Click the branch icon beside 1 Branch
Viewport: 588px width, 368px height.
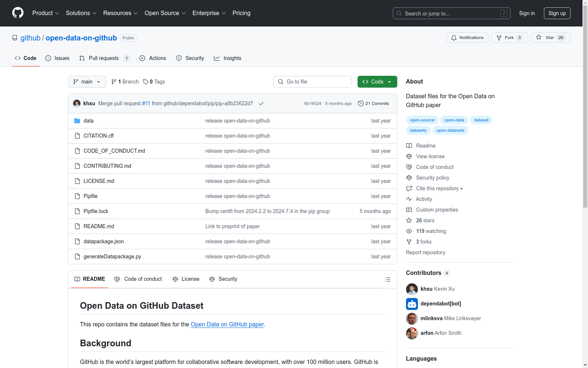click(114, 82)
